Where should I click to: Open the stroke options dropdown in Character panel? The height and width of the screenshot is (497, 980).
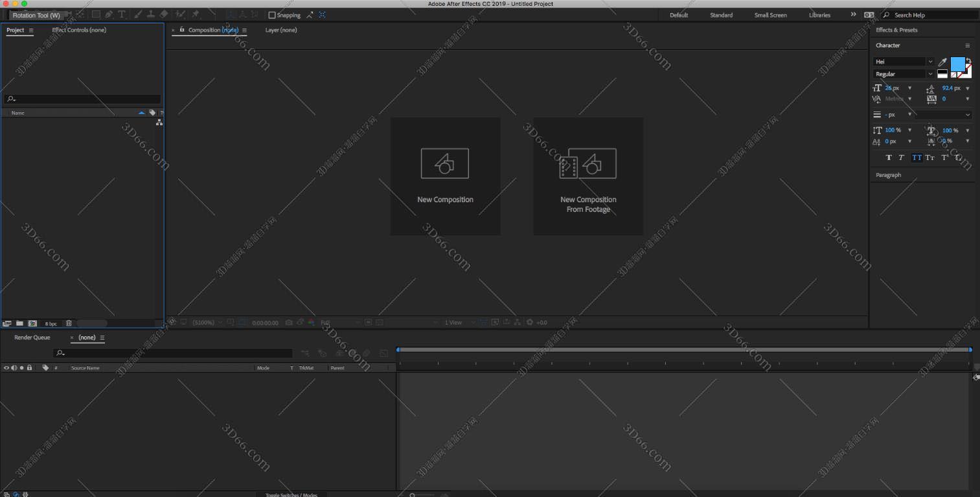944,115
